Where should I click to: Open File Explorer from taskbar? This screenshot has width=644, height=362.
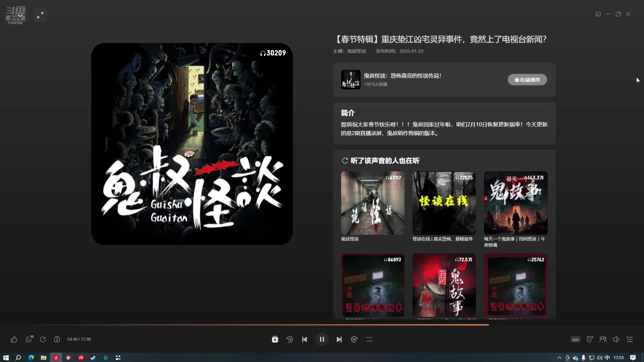[43, 358]
